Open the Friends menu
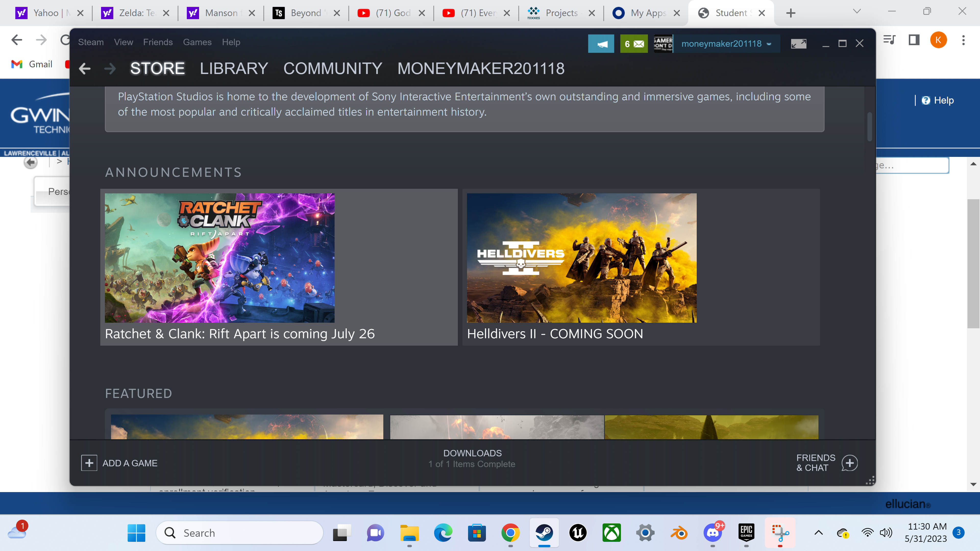 click(x=158, y=42)
